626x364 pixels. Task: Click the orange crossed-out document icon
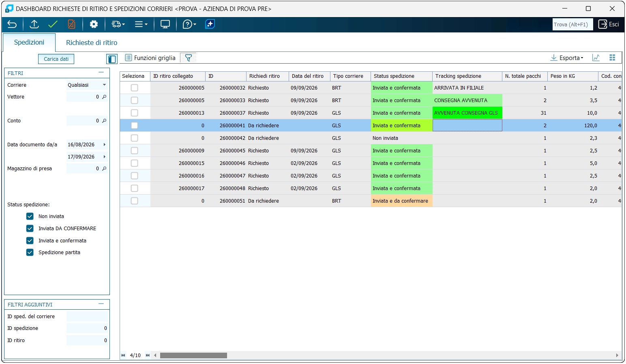(71, 24)
